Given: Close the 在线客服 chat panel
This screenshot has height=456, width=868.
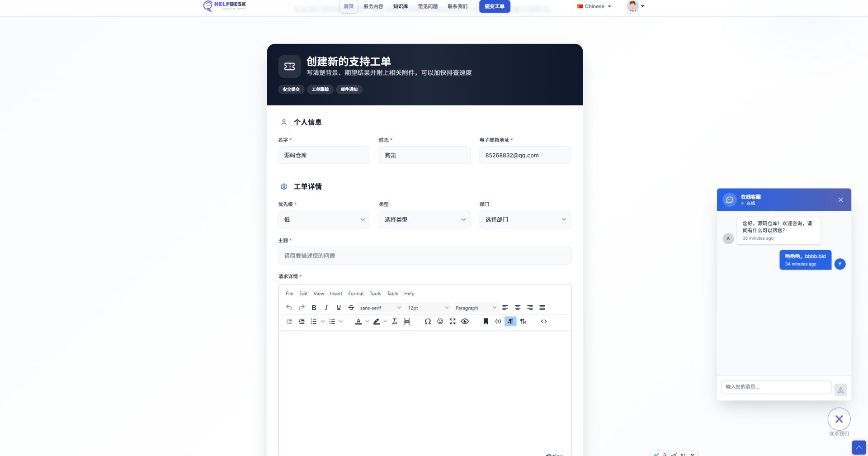Looking at the screenshot, I should (x=840, y=199).
